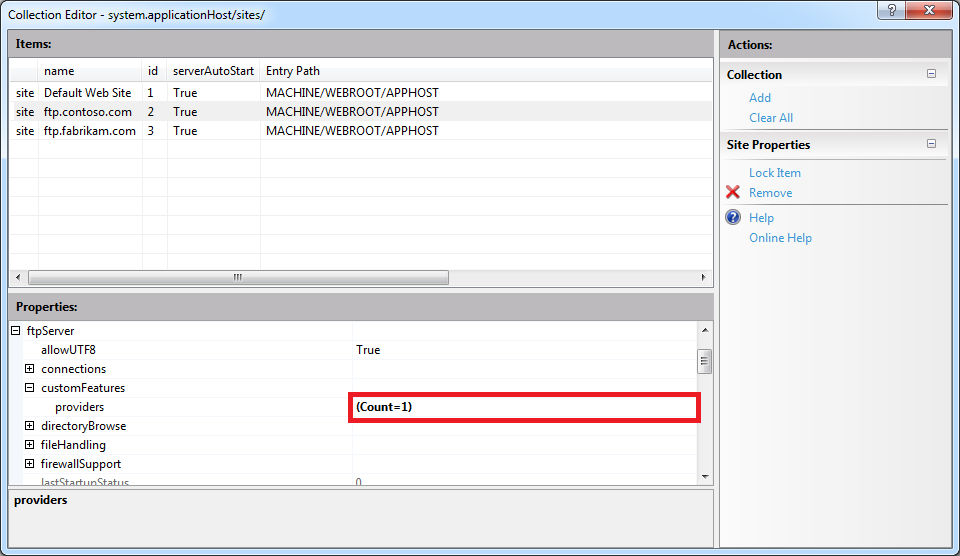Click the Lock Item action
Screen dimensions: 960x556
click(774, 173)
